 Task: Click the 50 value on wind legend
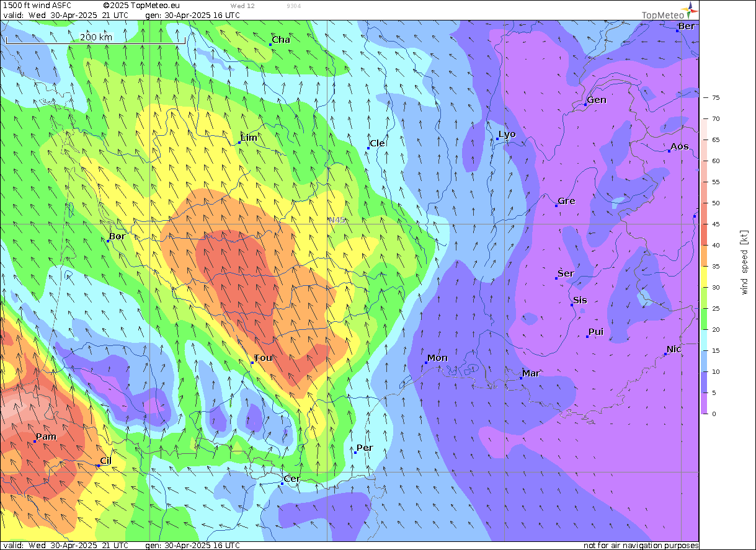point(716,203)
